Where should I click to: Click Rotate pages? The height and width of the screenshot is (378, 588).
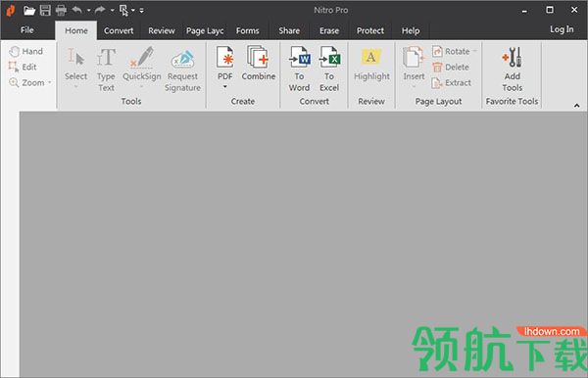coord(451,51)
